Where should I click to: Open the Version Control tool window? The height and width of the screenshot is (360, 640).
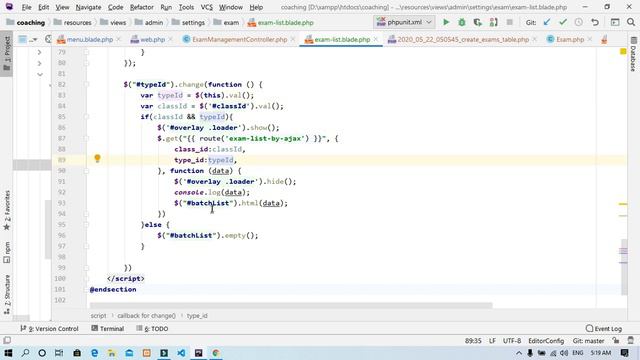[49, 329]
